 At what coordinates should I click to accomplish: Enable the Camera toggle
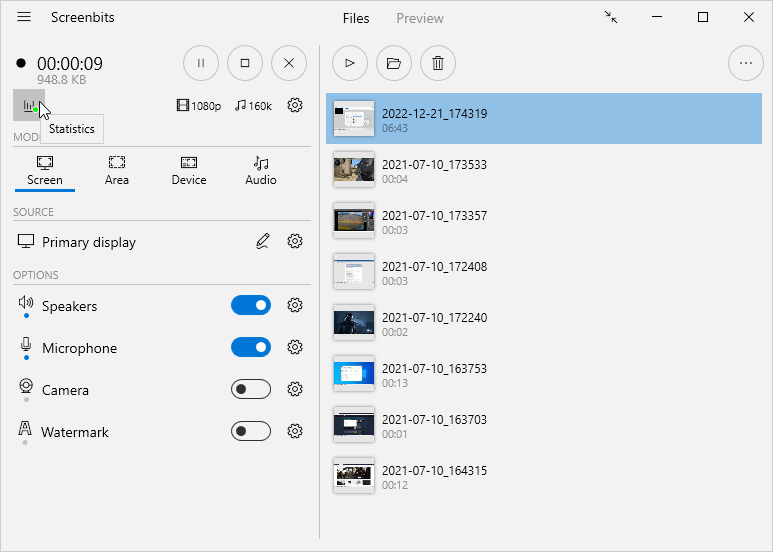click(x=251, y=389)
